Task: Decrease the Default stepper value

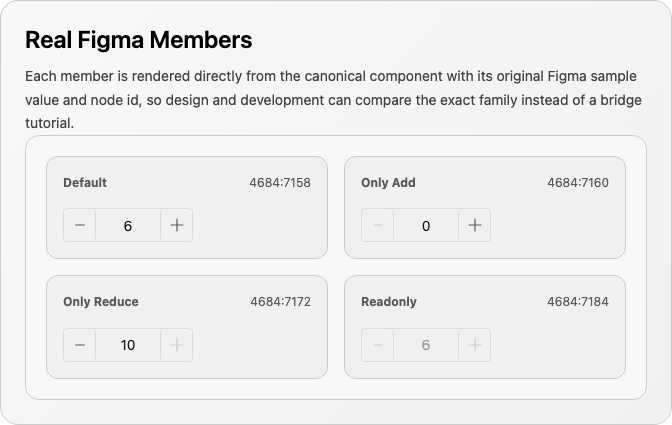Action: tap(80, 225)
